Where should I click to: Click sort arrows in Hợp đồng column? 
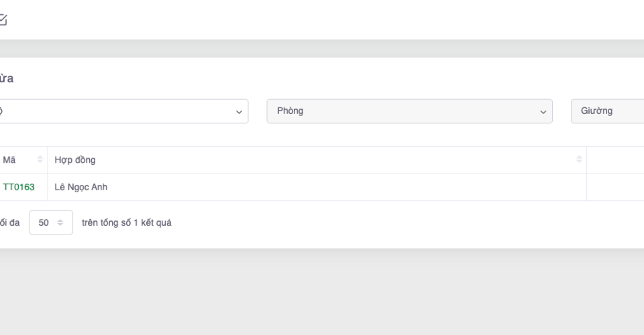[578, 160]
